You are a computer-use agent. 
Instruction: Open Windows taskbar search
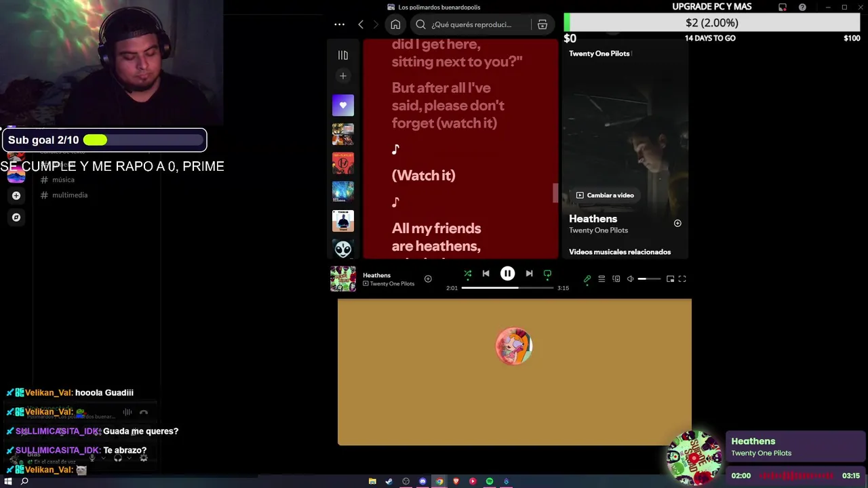point(24,481)
